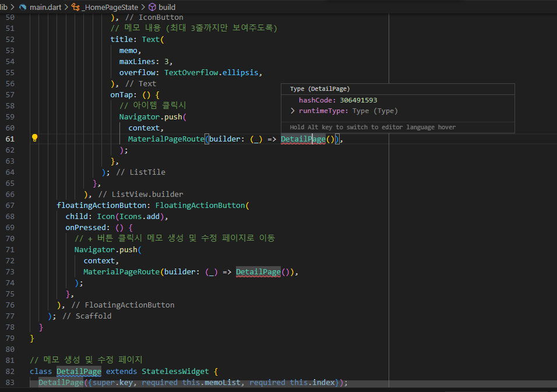
Task: Click line number 73 in the gutter
Action: pos(10,272)
